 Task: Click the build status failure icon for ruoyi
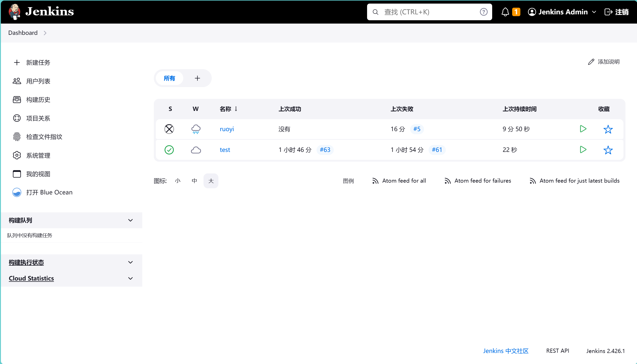tap(169, 129)
